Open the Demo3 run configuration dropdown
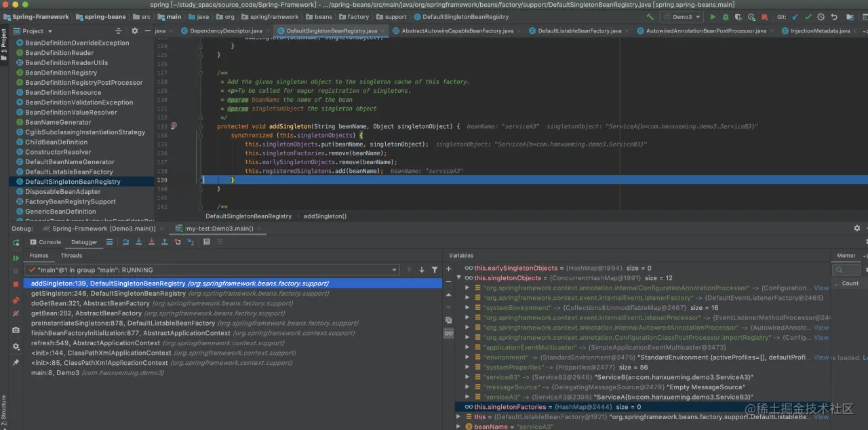The height and width of the screenshot is (430, 868). coord(682,17)
